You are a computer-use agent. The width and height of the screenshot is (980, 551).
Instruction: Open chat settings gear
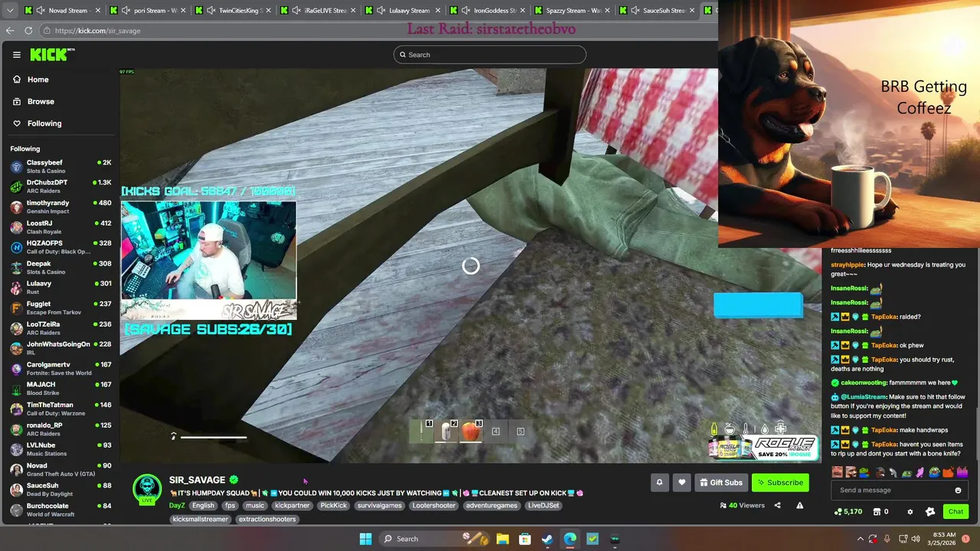pos(910,511)
